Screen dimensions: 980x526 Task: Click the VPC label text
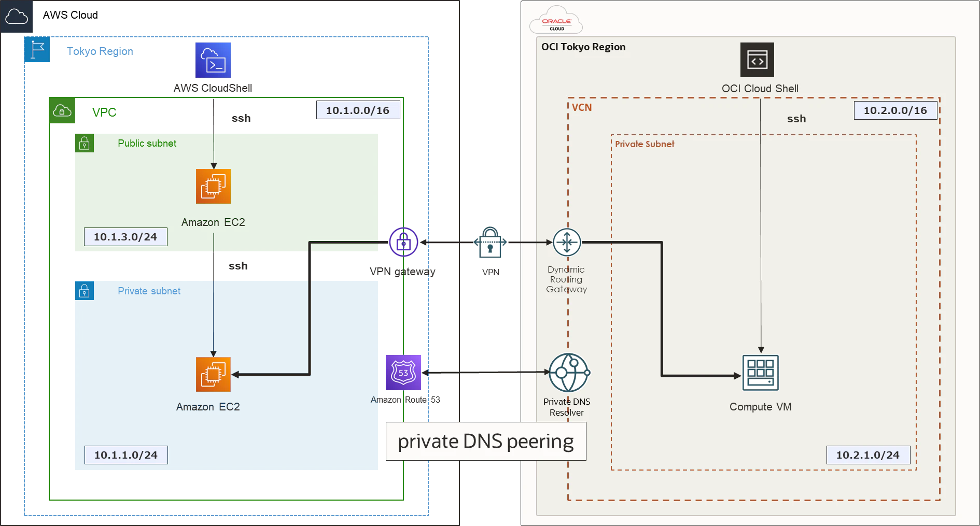coord(104,112)
